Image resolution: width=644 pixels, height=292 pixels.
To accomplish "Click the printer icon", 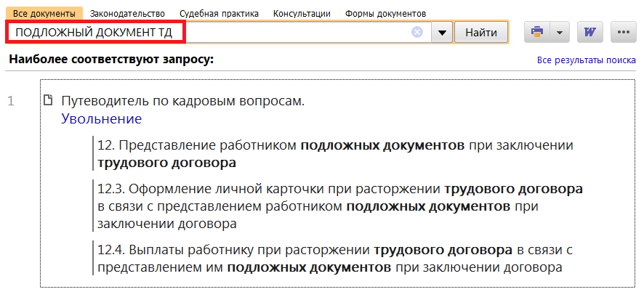I will coord(537,33).
